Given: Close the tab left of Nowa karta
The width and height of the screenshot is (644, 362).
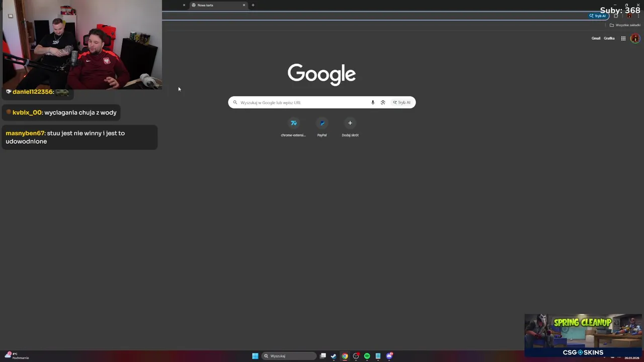Looking at the screenshot, I should click(184, 5).
